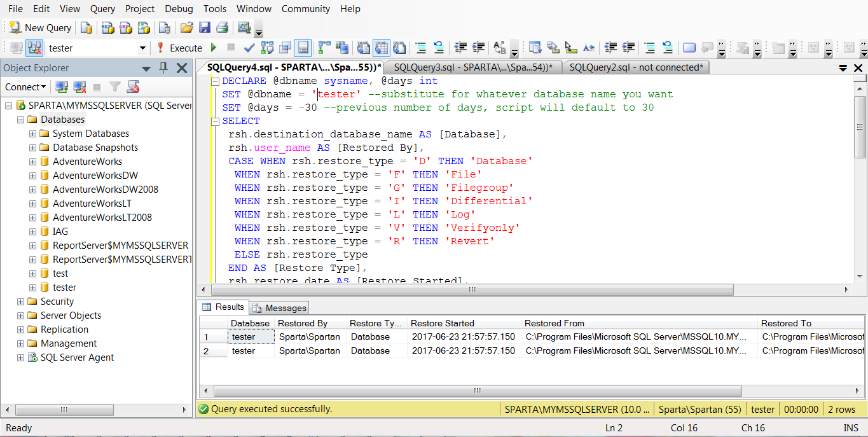Expand the SQL Server Agent node

tap(21, 357)
